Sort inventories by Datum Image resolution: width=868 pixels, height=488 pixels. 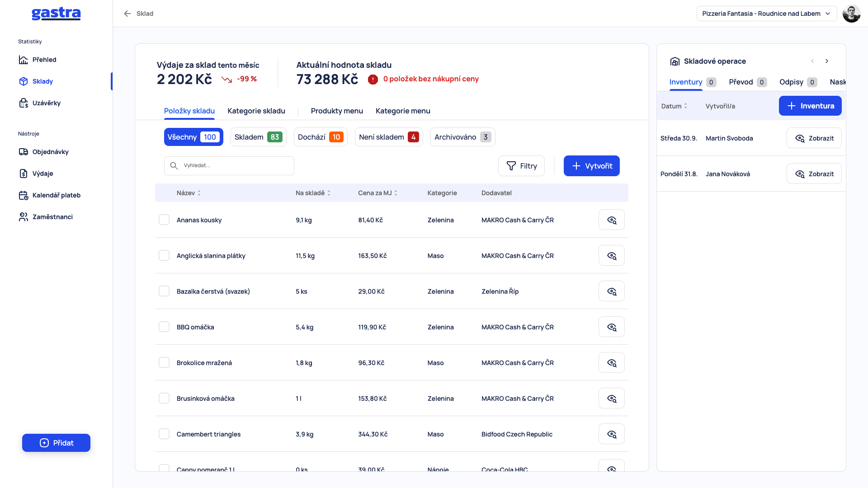pyautogui.click(x=674, y=106)
